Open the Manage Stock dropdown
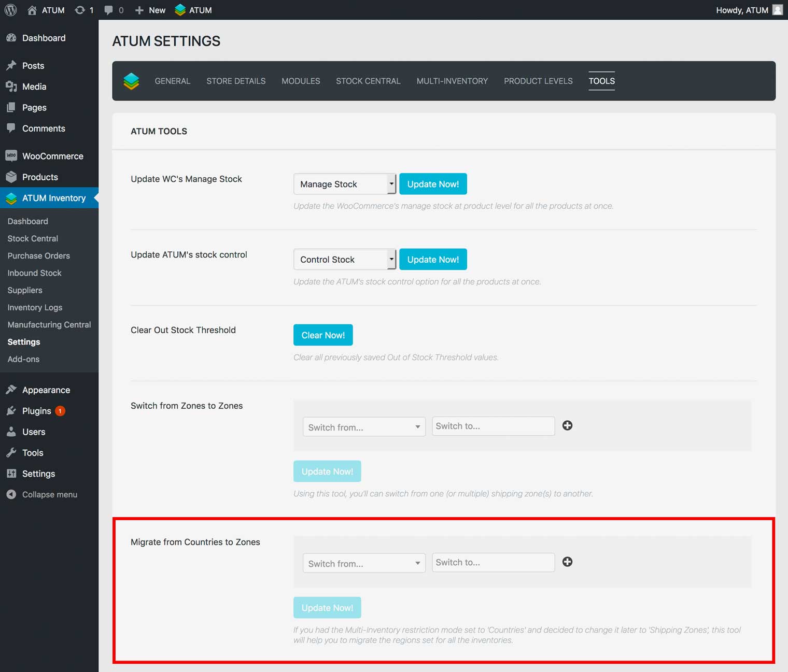Screen dimensions: 788x672 click(x=345, y=184)
